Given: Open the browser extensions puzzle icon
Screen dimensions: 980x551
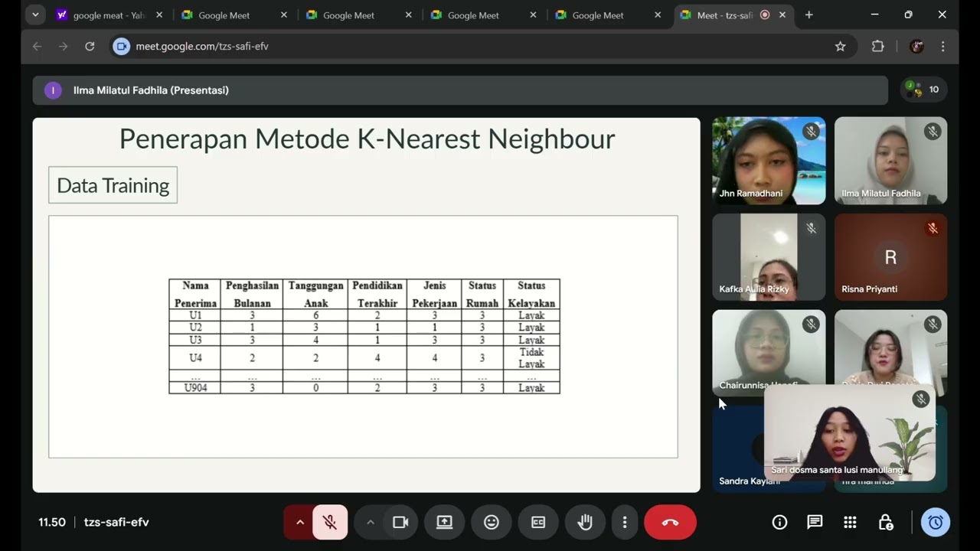Looking at the screenshot, I should pyautogui.click(x=878, y=46).
